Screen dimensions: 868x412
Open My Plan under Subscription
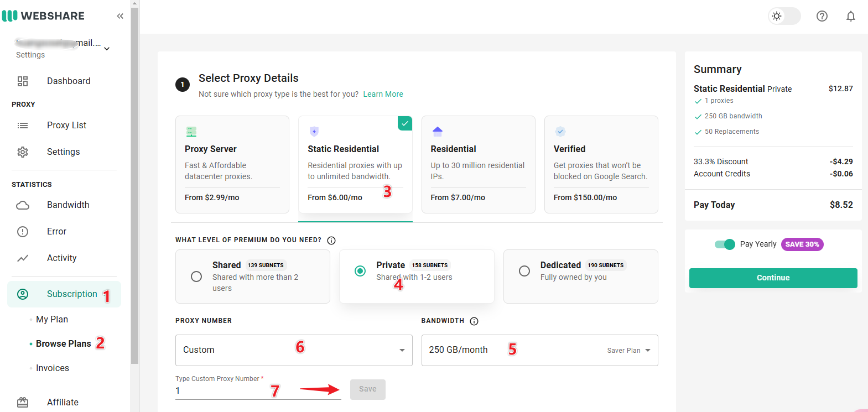52,319
